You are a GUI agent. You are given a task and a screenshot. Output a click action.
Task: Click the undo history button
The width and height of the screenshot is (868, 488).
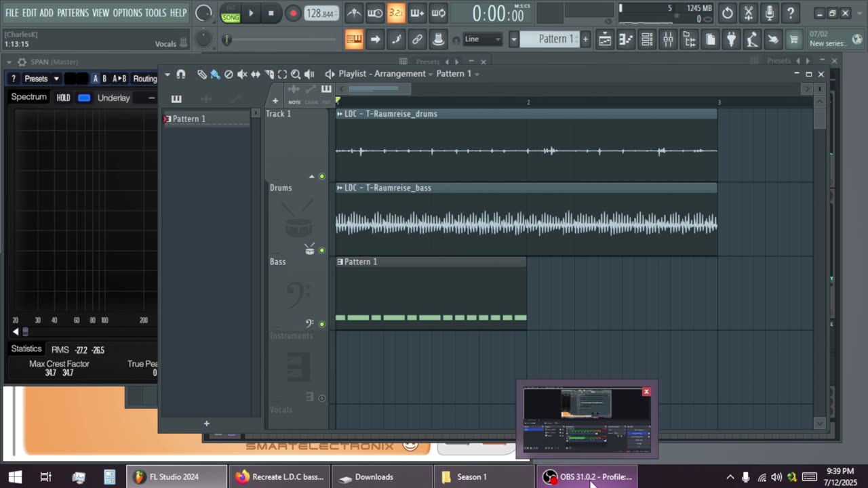click(x=727, y=13)
